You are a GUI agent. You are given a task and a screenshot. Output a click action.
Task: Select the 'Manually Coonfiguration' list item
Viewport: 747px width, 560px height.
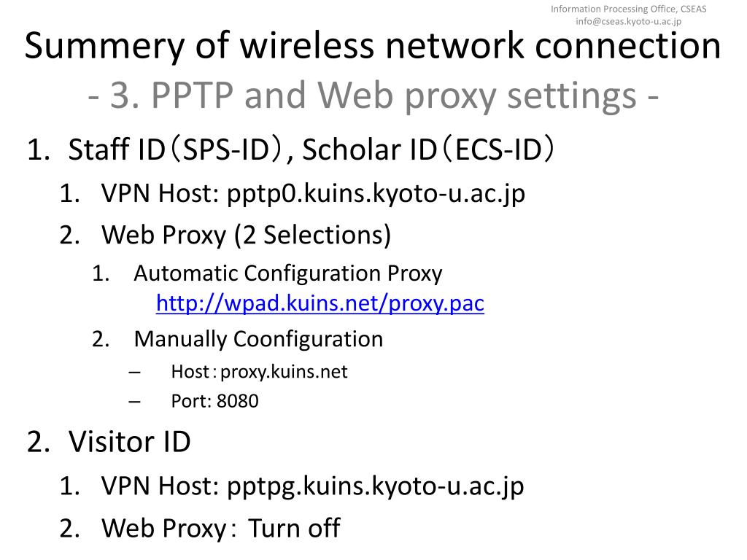pos(259,339)
